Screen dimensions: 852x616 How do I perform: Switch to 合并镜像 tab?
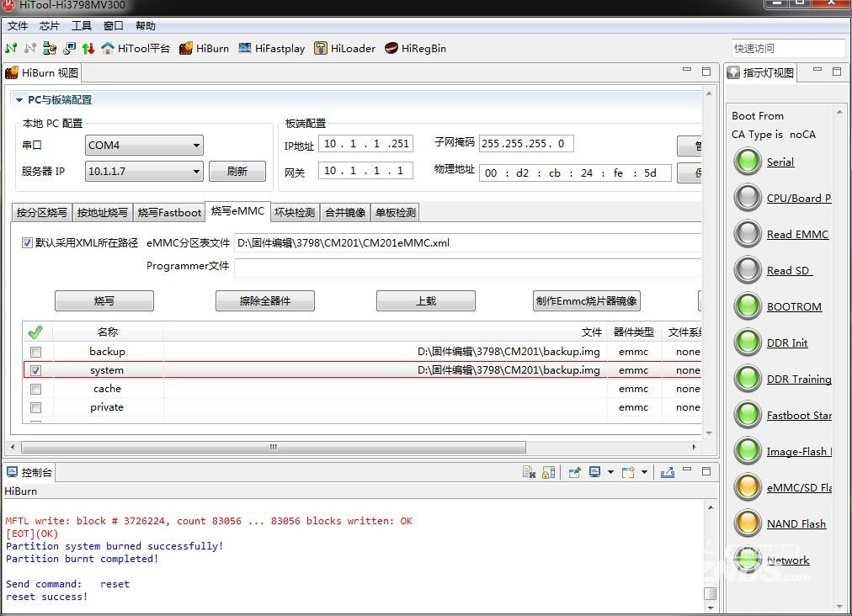click(345, 212)
